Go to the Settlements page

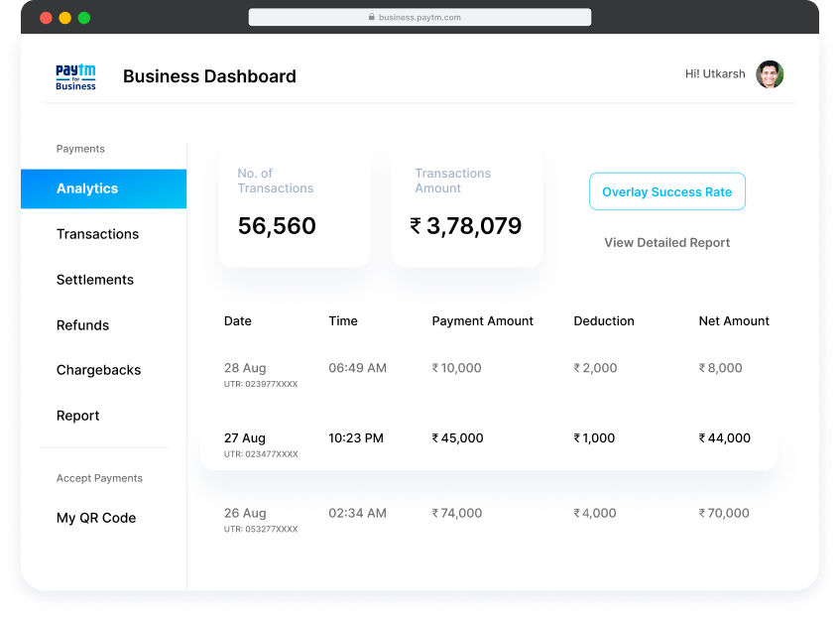click(x=95, y=280)
